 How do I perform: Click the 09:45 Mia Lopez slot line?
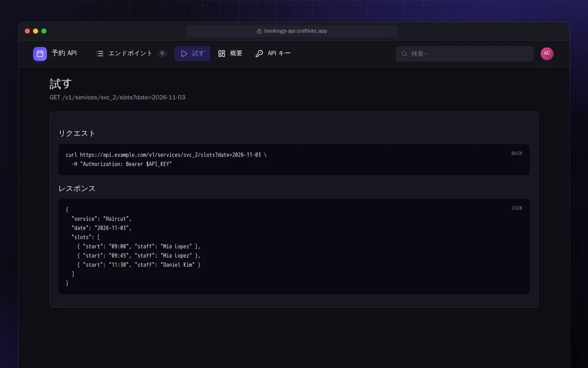tap(139, 256)
